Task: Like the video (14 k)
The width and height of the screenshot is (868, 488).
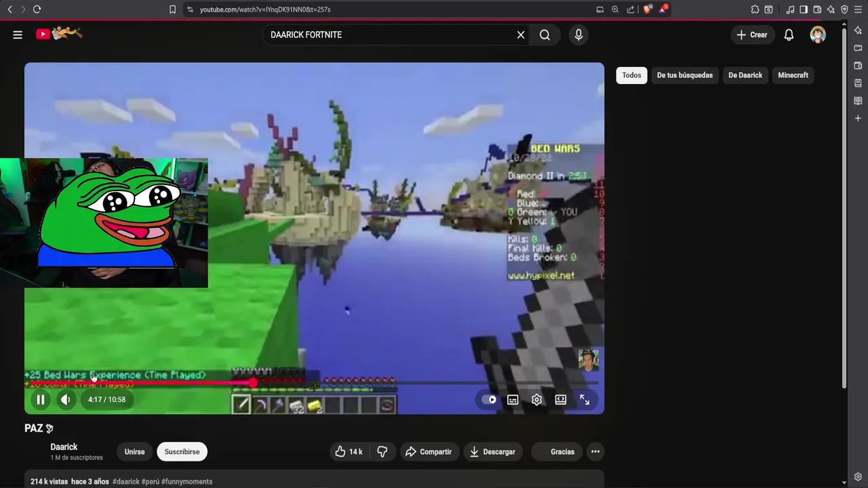Action: [x=349, y=452]
